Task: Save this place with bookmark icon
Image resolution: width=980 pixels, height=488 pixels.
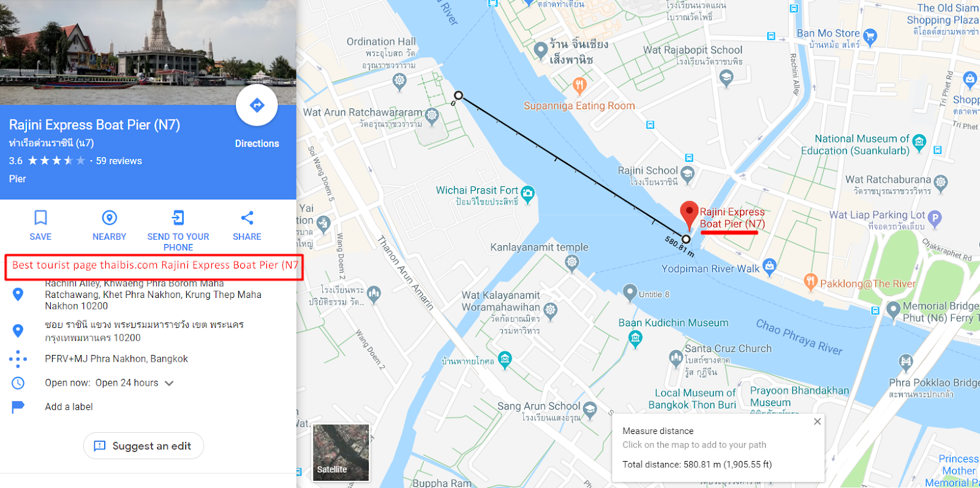Action: click(40, 218)
